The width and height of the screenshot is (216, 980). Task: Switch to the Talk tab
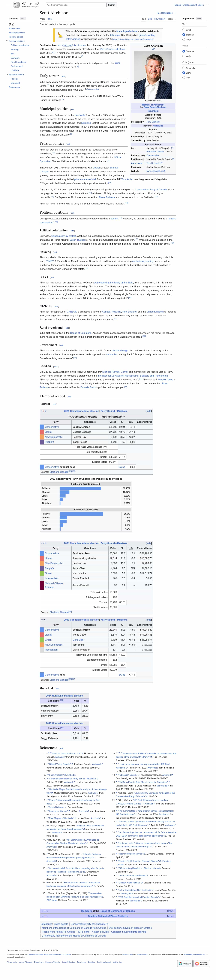coord(49,19)
